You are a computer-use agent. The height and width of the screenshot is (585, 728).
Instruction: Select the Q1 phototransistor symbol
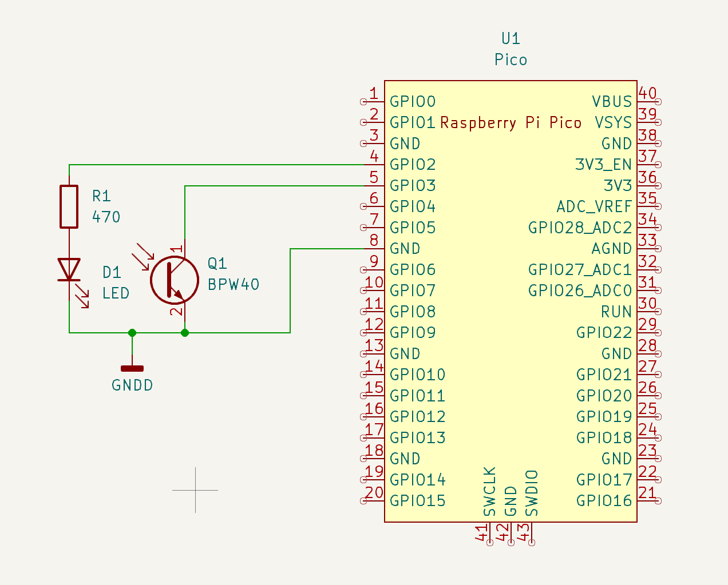point(175,278)
